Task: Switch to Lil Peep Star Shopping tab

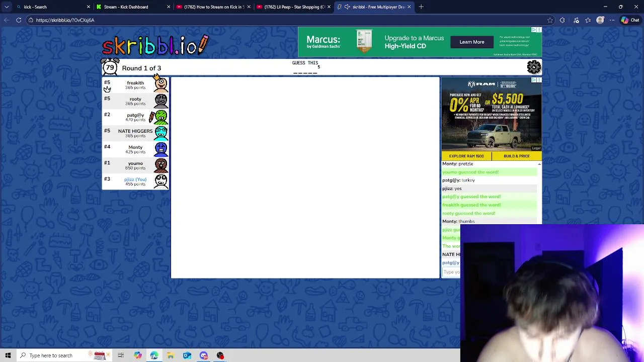Action: [294, 7]
